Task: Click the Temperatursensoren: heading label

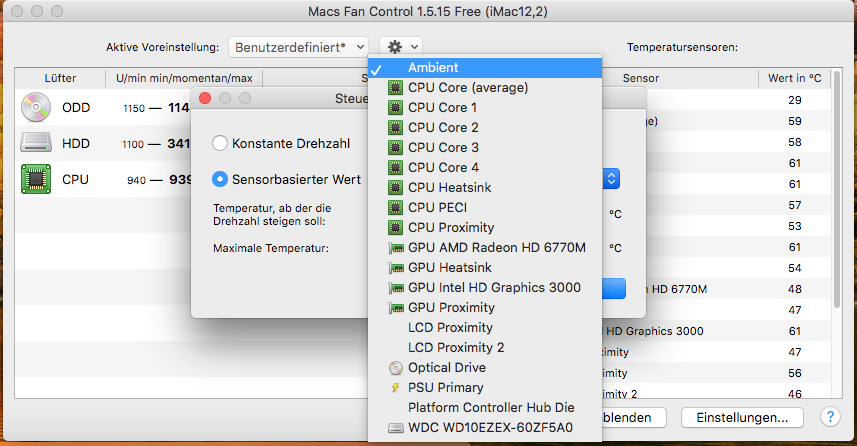Action: 682,48
